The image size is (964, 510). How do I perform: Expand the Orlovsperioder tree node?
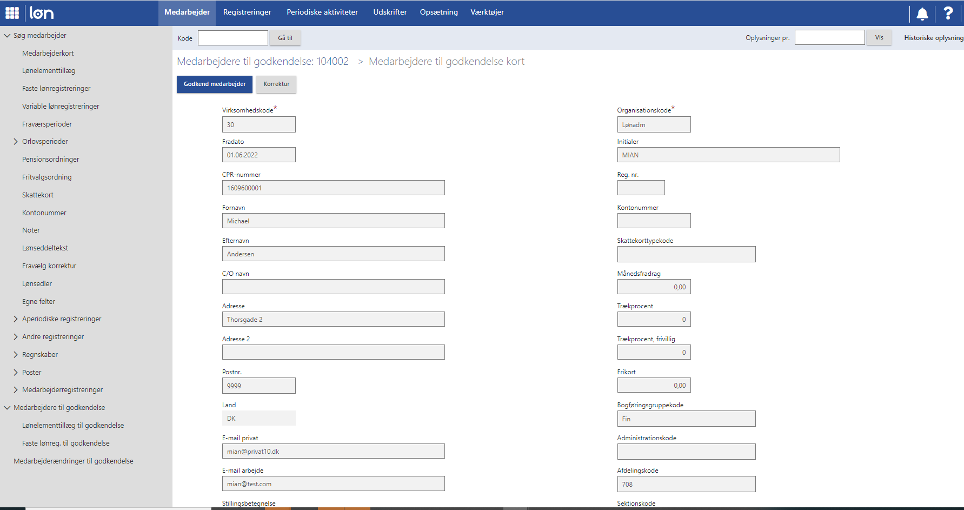tap(15, 142)
